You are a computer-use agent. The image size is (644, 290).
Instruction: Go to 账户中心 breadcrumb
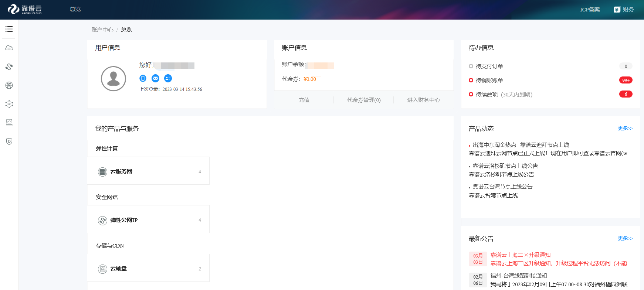click(x=102, y=30)
